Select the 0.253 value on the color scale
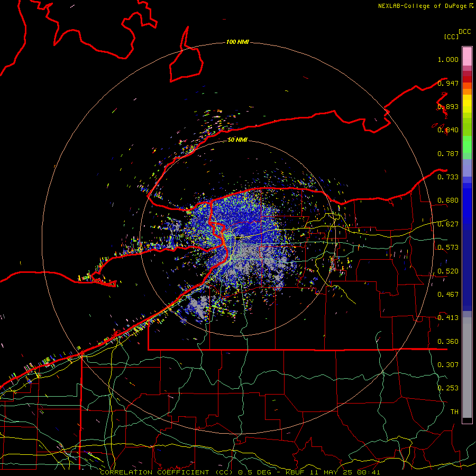 pyautogui.click(x=448, y=388)
